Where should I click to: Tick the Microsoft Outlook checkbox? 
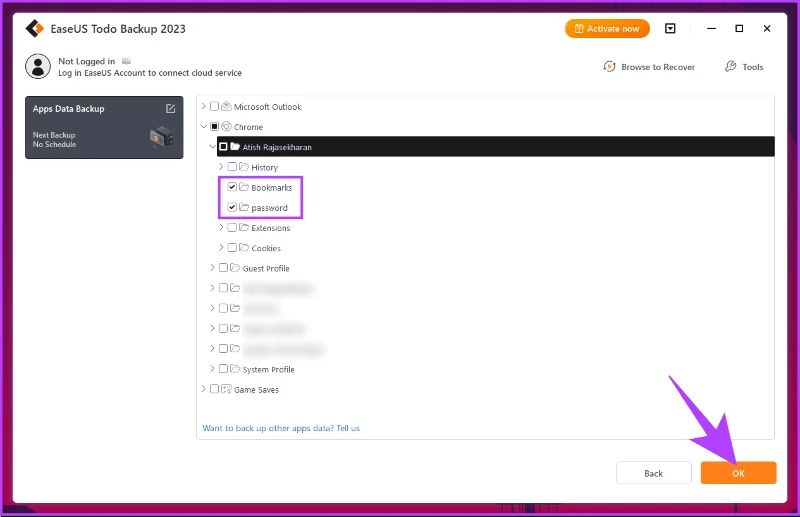[x=214, y=106]
